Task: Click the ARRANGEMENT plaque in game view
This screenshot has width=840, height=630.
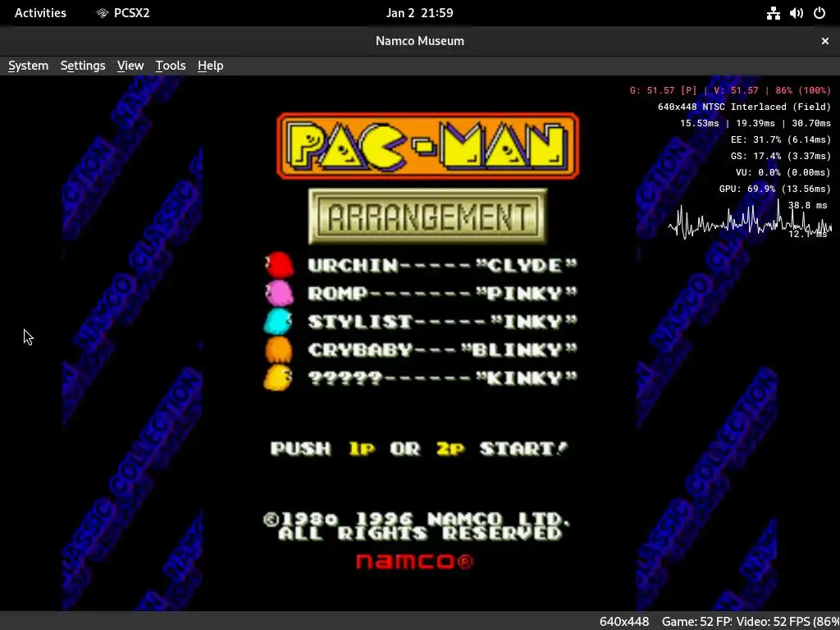Action: click(x=427, y=216)
